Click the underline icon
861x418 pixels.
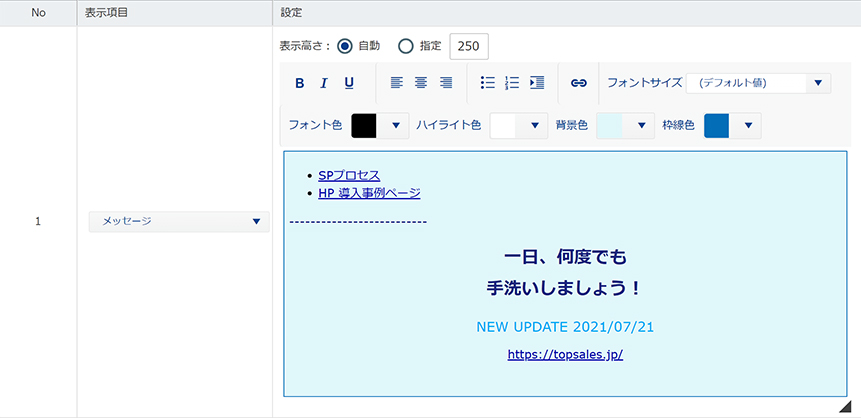pyautogui.click(x=349, y=83)
